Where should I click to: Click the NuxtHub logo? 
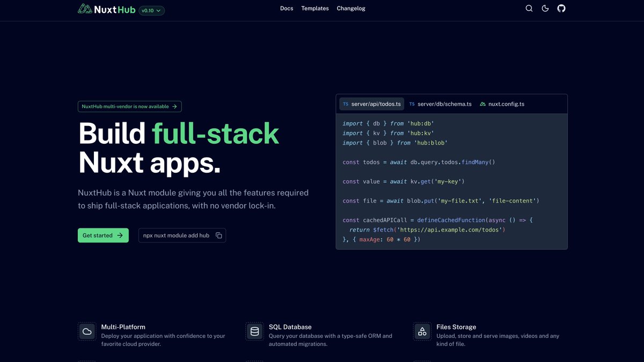pos(106,9)
